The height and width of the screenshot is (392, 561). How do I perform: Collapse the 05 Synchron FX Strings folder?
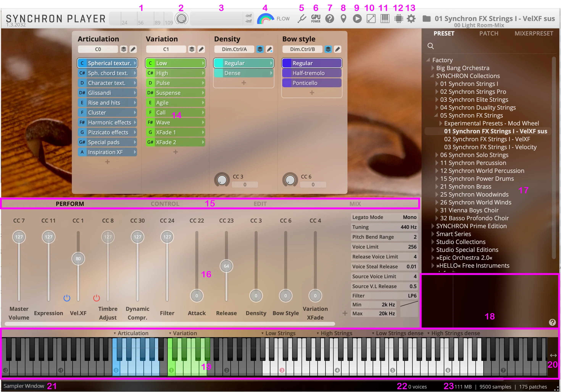[436, 115]
